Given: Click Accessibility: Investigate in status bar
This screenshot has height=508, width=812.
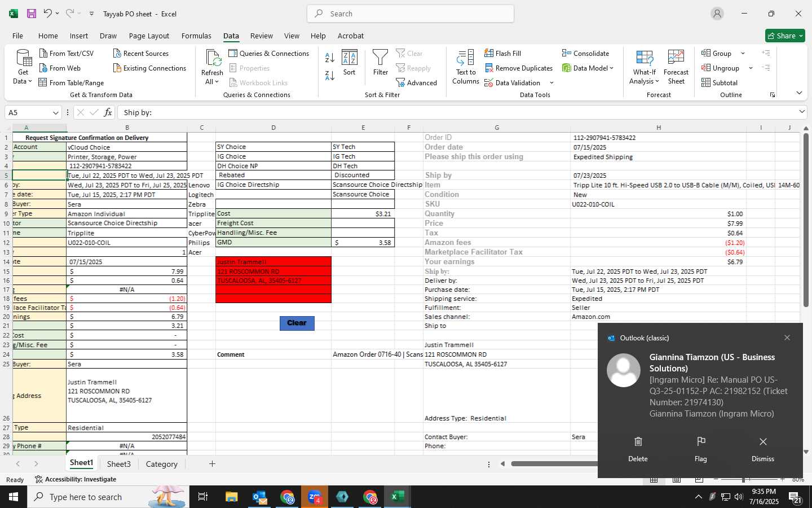Looking at the screenshot, I should (x=76, y=479).
